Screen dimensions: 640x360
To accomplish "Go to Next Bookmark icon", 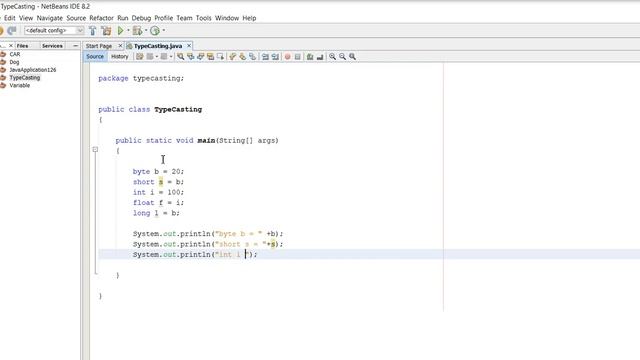I will (242, 57).
